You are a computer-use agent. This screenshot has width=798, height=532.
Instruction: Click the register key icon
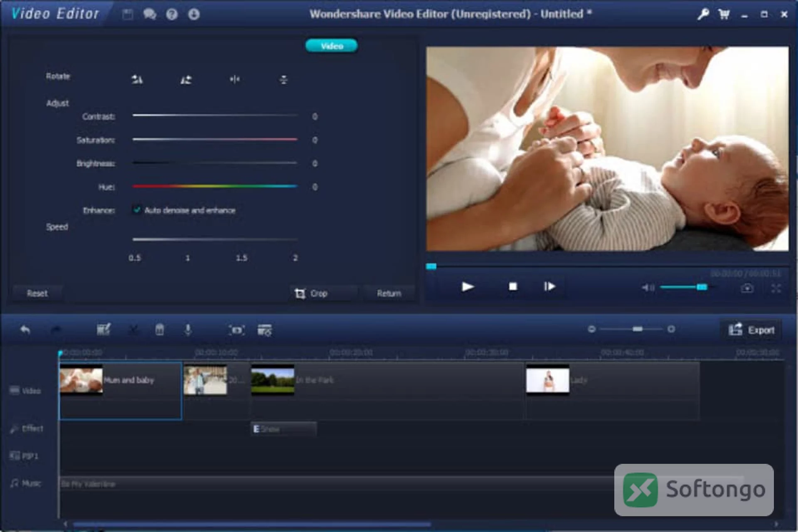pos(703,15)
